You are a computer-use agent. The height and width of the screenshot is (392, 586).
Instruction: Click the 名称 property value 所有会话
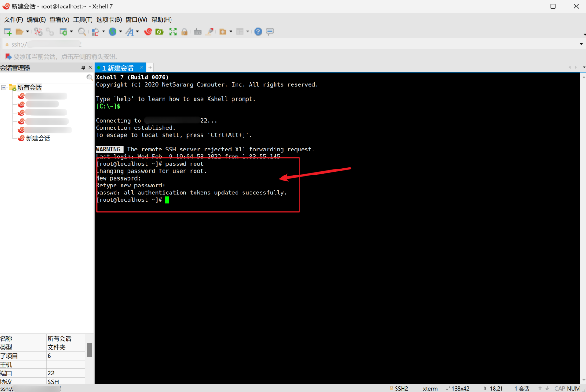click(59, 338)
